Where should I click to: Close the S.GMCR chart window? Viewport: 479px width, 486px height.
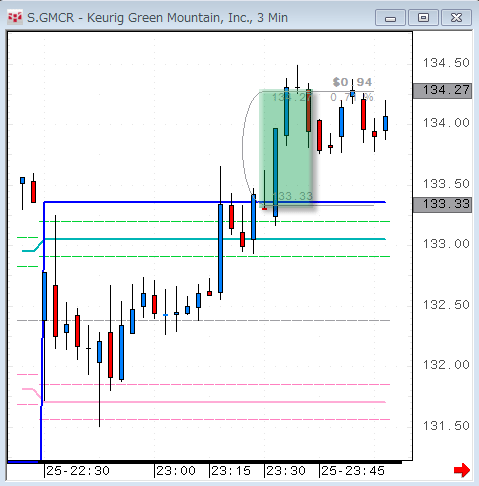coord(456,18)
